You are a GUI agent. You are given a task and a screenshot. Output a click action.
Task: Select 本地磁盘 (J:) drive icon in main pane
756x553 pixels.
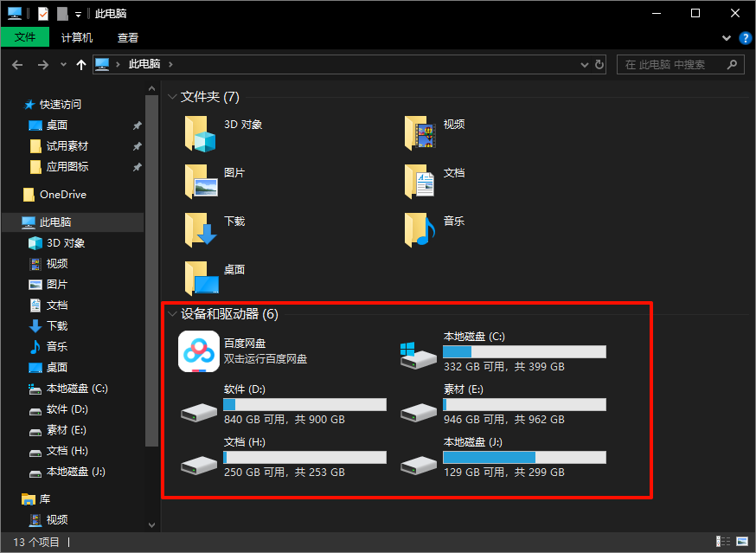(418, 466)
